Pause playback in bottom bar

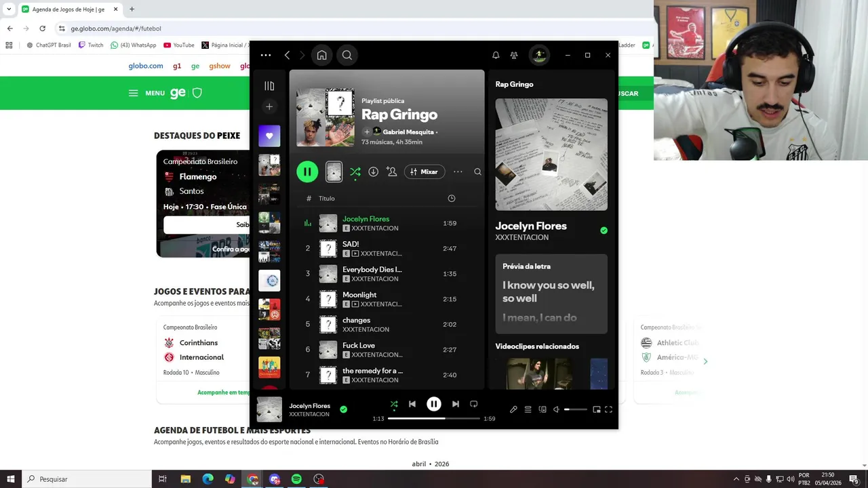click(x=434, y=404)
